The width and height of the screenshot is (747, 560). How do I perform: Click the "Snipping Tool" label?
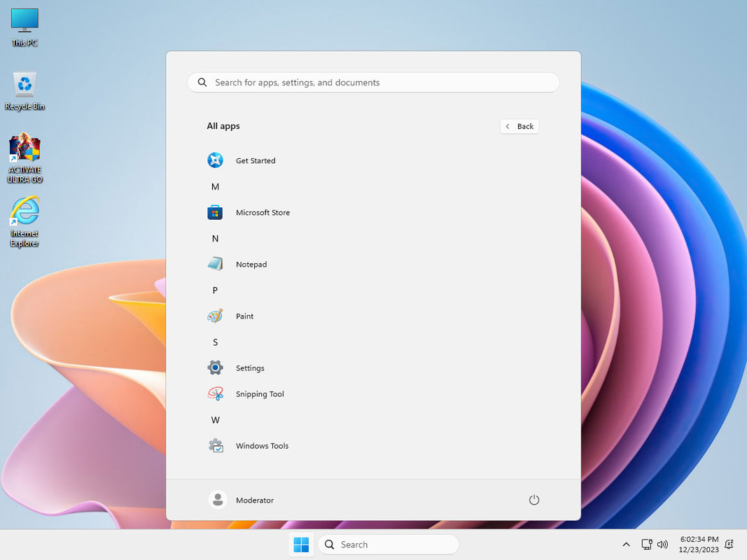pyautogui.click(x=260, y=394)
